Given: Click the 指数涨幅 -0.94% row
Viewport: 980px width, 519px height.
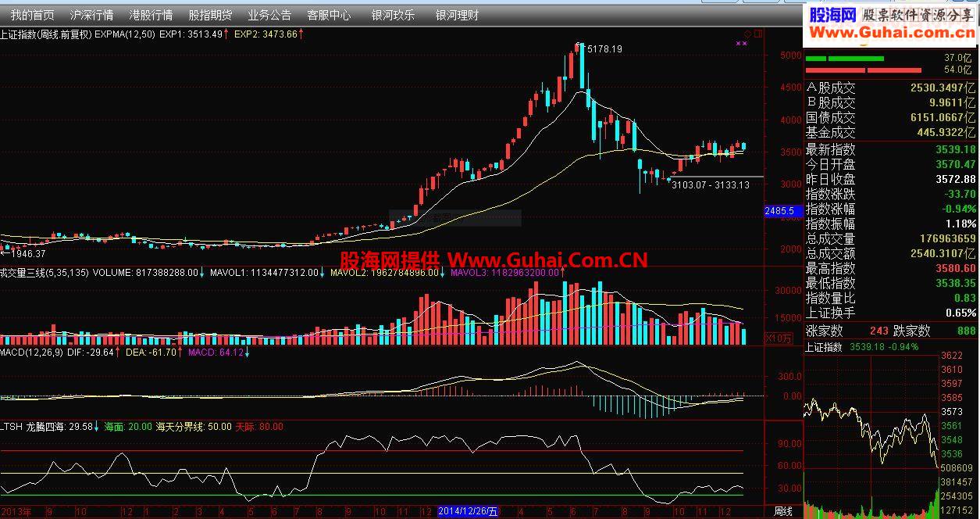Looking at the screenshot, I should 891,209.
